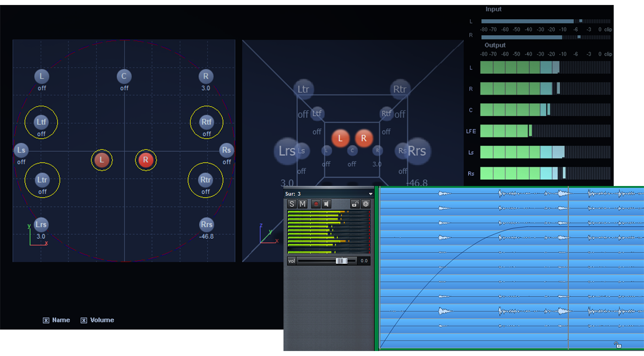Select the red L puck in the panner
644x356 pixels.
pos(102,160)
